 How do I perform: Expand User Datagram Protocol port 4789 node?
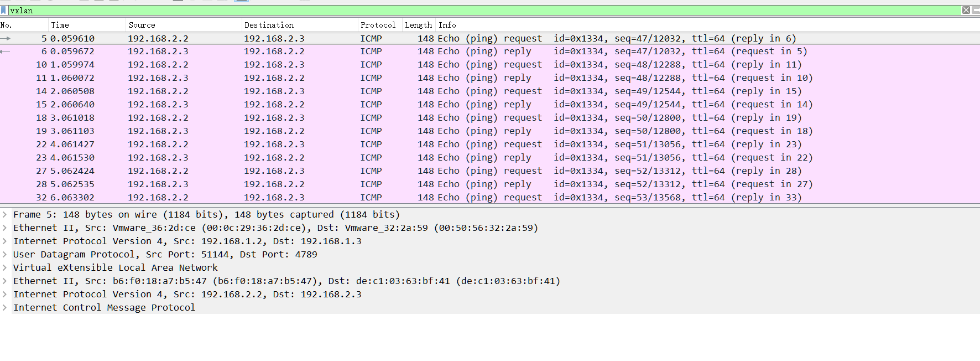click(x=5, y=255)
